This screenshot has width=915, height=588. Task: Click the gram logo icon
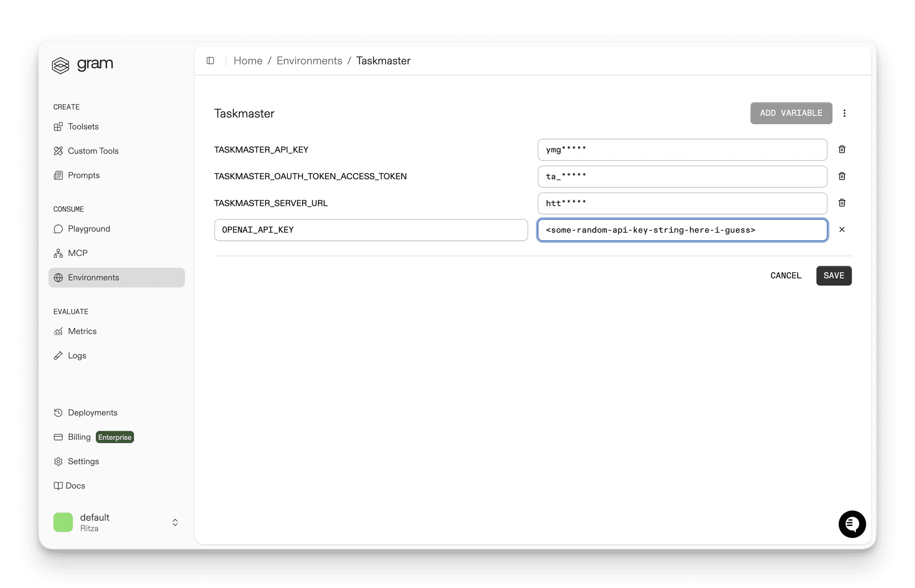pyautogui.click(x=61, y=65)
